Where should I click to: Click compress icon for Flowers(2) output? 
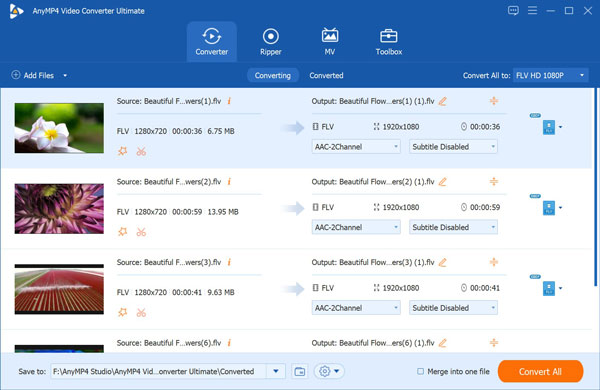(494, 181)
